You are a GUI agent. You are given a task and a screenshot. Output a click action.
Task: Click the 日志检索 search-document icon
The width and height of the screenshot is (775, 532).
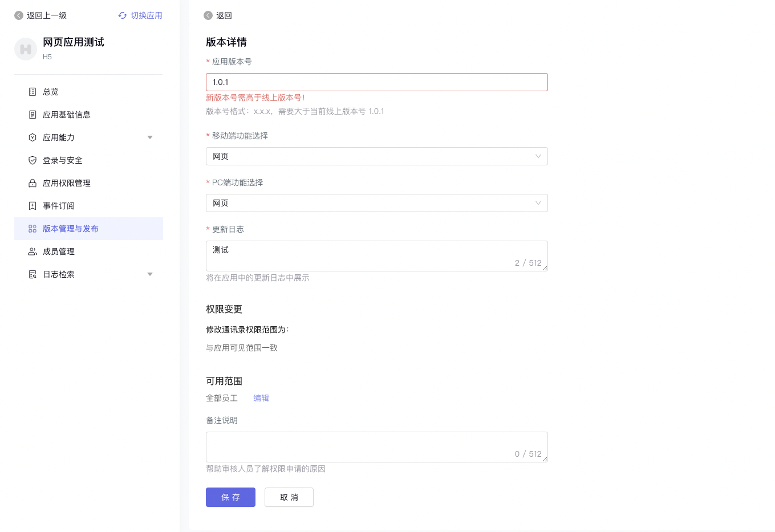pos(33,274)
